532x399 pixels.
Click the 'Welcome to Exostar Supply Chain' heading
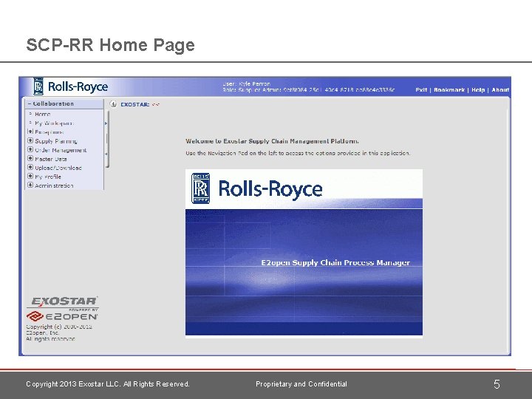(x=272, y=141)
